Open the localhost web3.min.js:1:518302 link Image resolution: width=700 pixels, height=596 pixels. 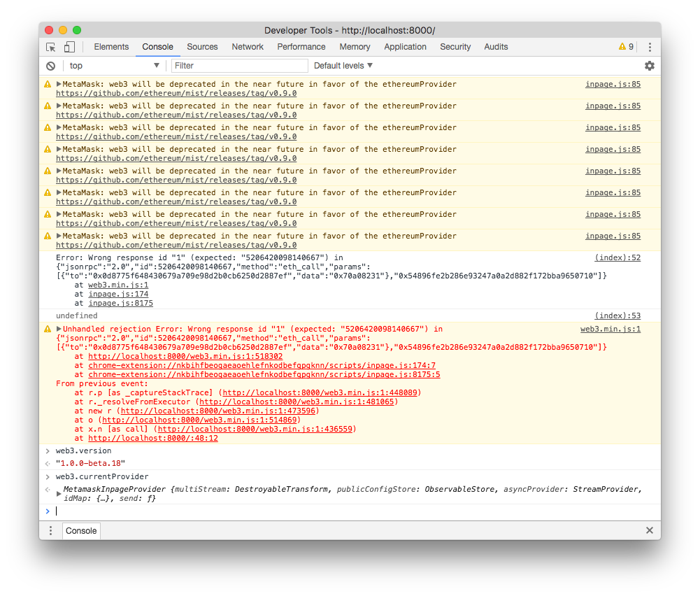(x=185, y=356)
